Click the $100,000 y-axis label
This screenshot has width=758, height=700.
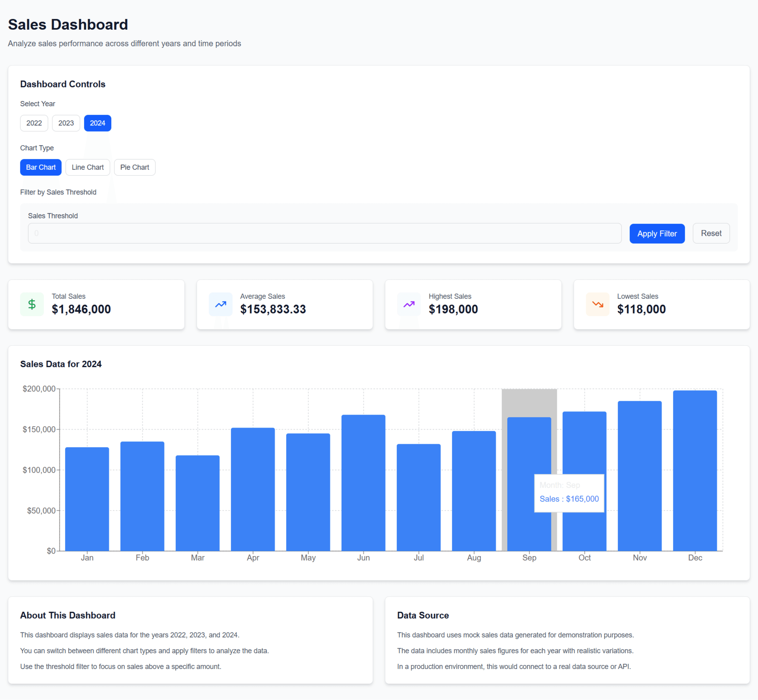[x=39, y=470]
